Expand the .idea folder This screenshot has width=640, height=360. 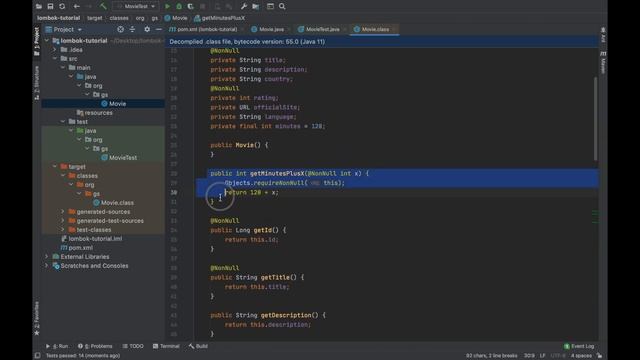tap(55, 50)
